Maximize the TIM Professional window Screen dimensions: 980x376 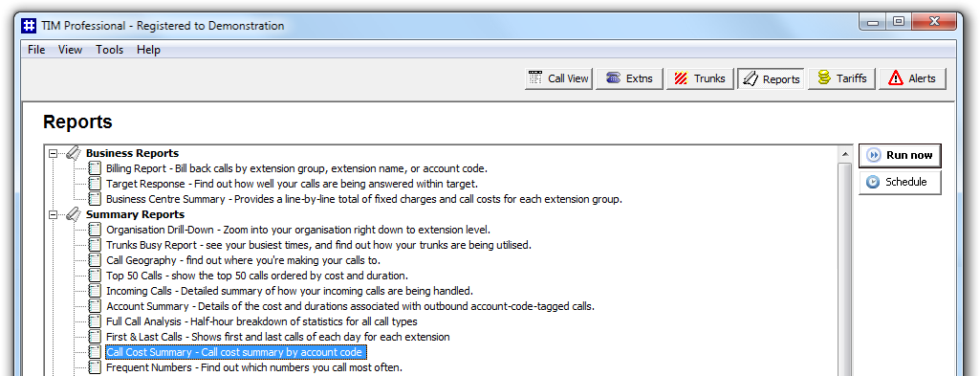tap(899, 23)
